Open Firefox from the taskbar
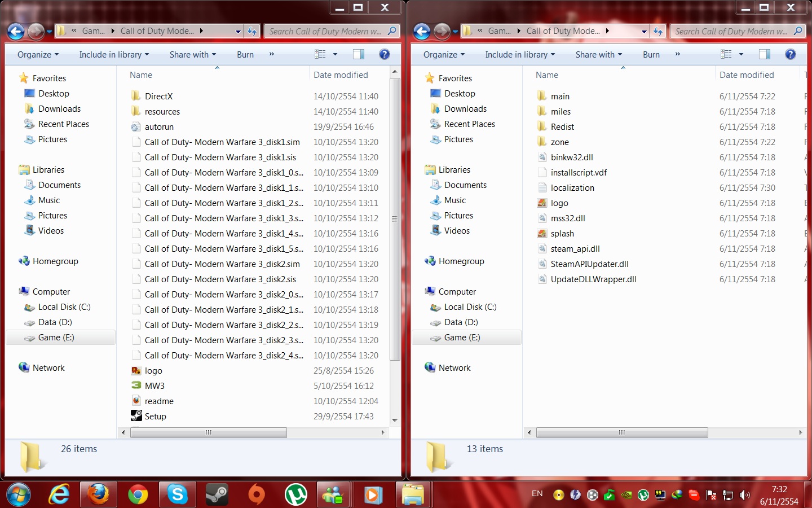Viewport: 812px width, 508px height. [x=98, y=495]
